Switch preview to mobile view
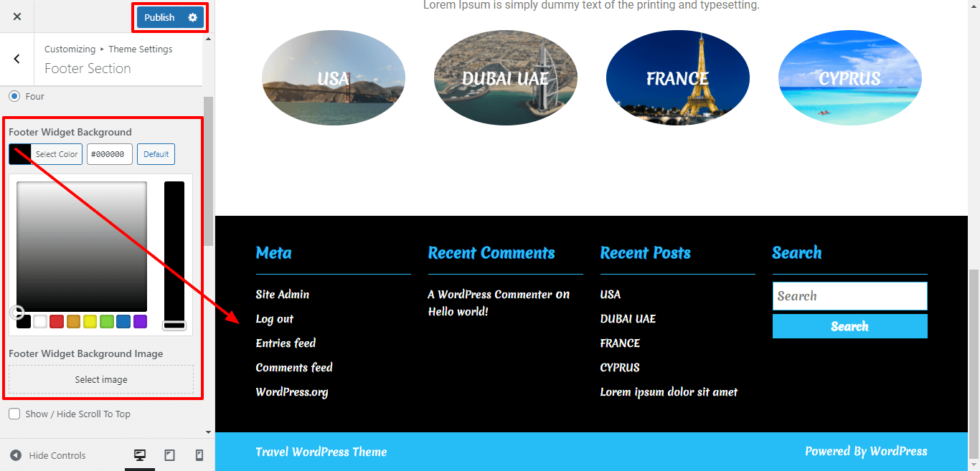980x471 pixels. point(199,455)
